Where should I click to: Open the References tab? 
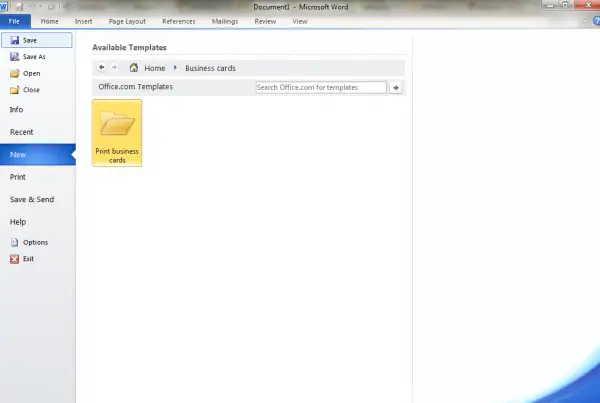pyautogui.click(x=179, y=21)
